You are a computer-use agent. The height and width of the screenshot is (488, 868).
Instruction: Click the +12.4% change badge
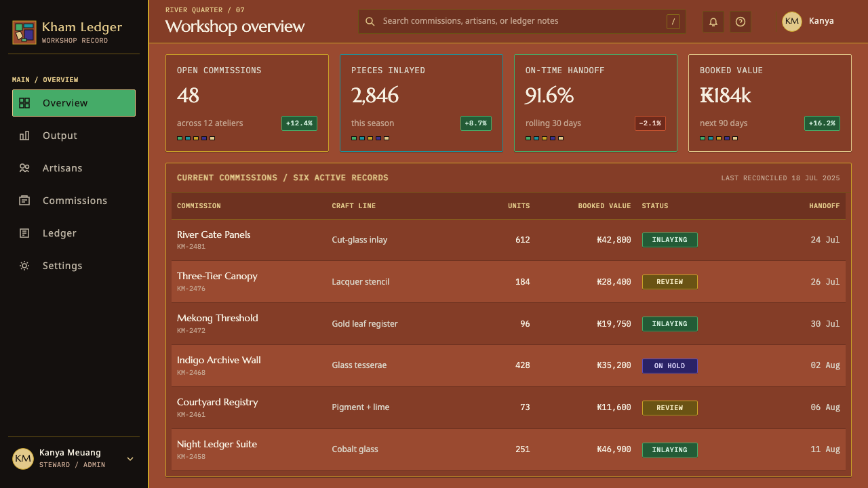click(299, 123)
